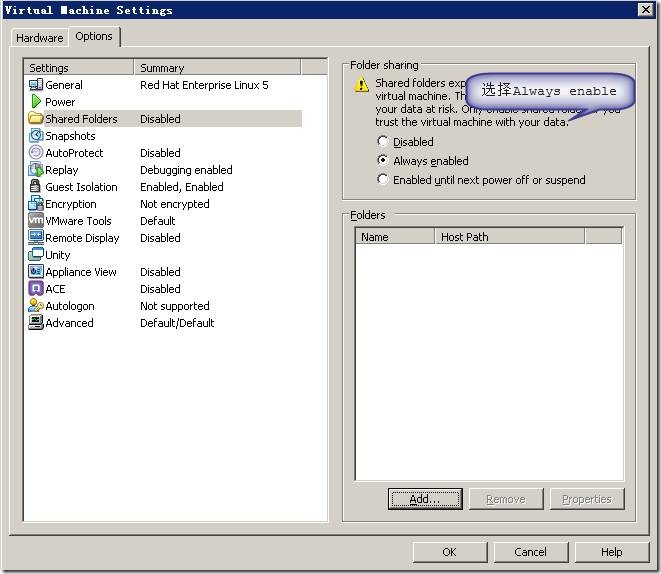The width and height of the screenshot is (661, 574).
Task: Click the Host Path column header
Action: (x=509, y=237)
